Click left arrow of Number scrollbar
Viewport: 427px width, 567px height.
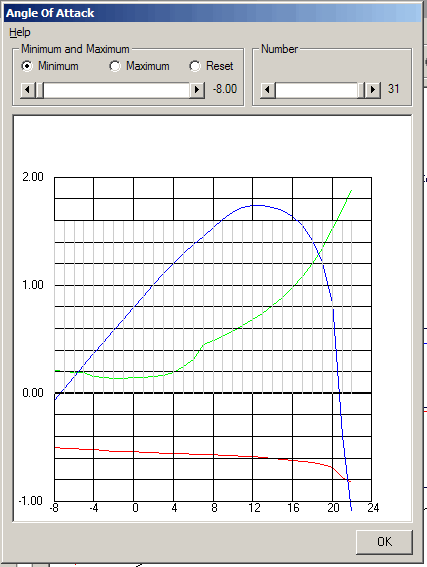point(268,90)
